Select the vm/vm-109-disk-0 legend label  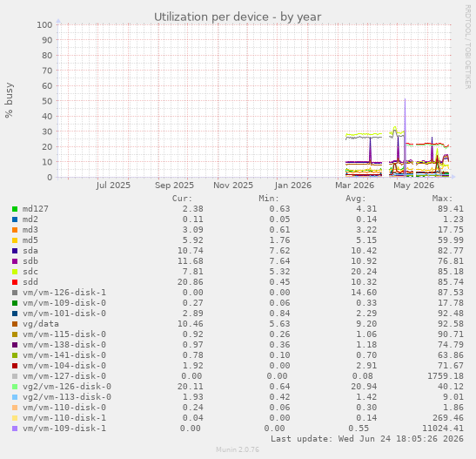pyautogui.click(x=64, y=303)
